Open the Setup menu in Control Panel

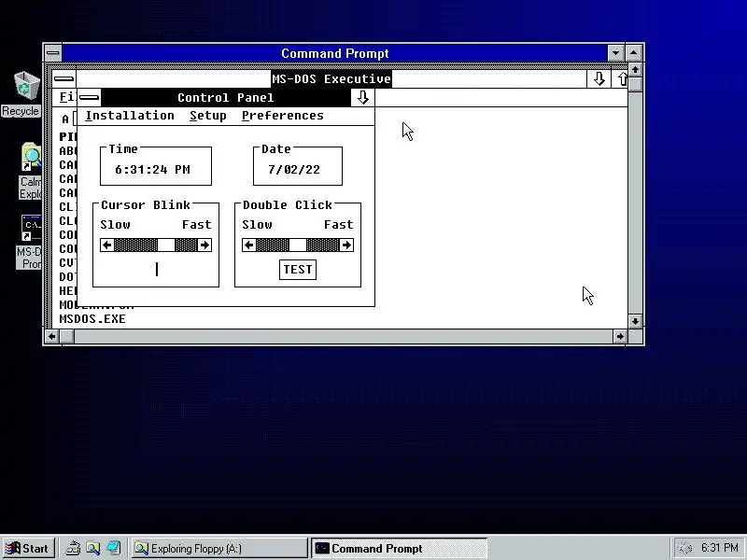coord(207,116)
